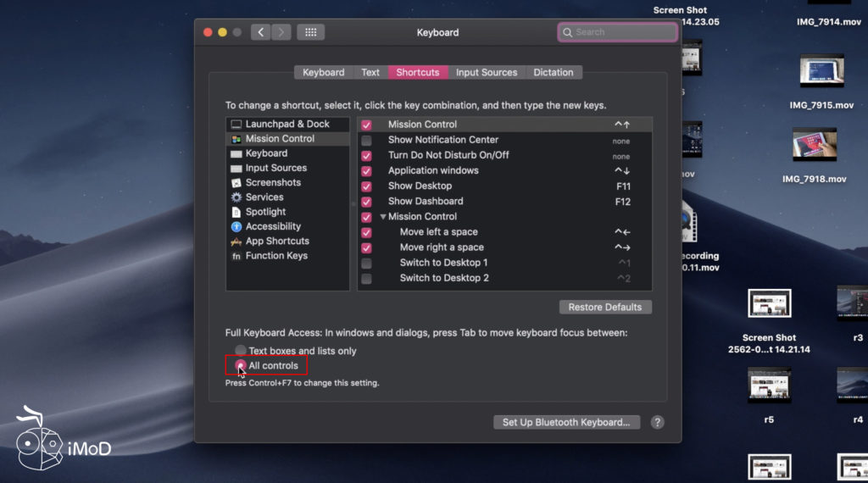Select Text boxes and lists only radio

pos(240,350)
